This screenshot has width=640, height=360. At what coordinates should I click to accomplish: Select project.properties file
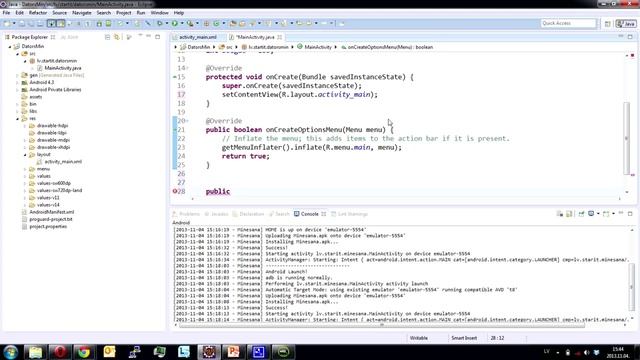48,227
